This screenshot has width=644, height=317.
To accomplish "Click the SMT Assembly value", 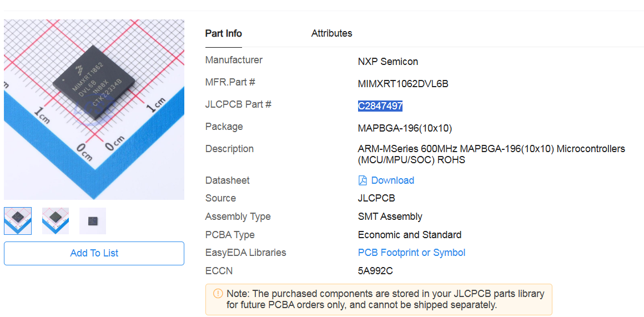I will (x=390, y=217).
